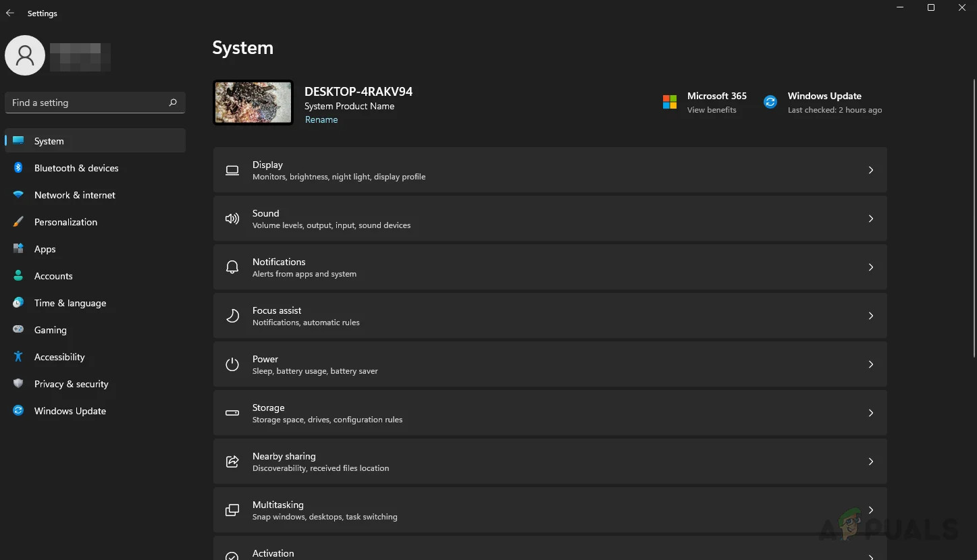Open Accessibility via its person icon

(x=18, y=356)
